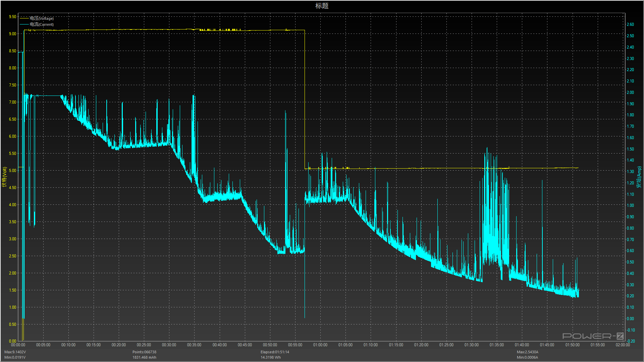Click the 01:00:00 time axis label
Viewport: 644px width, 362px height.
tap(320, 345)
